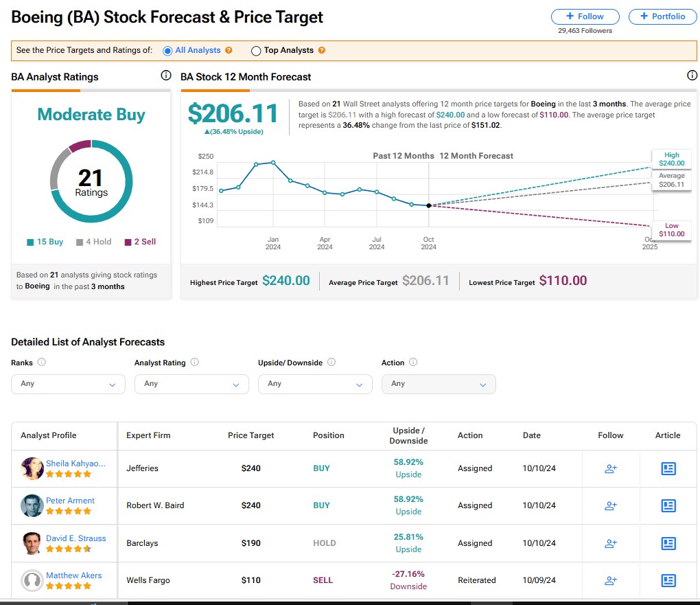
Task: Open the Action filter dropdown
Action: [438, 384]
